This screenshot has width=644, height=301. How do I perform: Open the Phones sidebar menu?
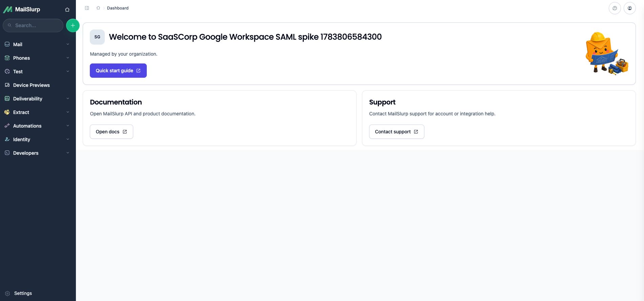38,58
